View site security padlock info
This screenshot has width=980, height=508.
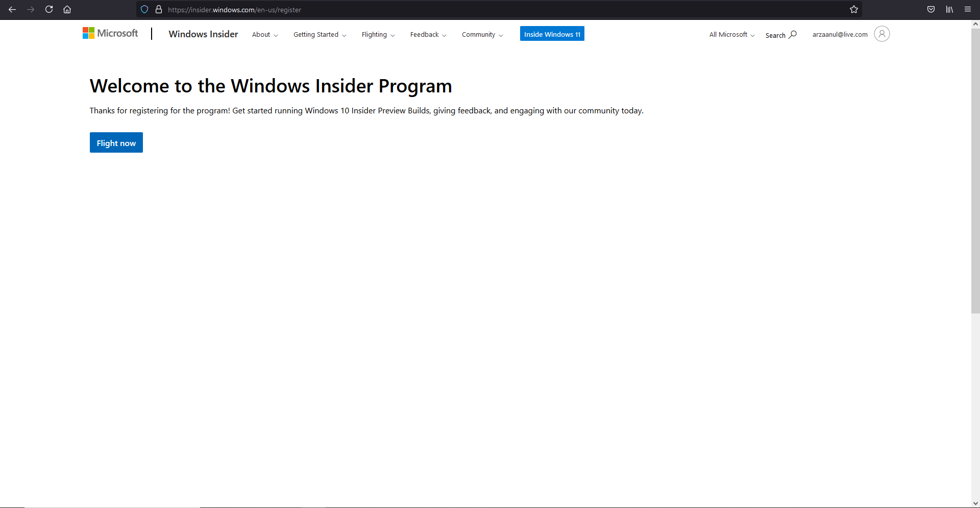(159, 10)
